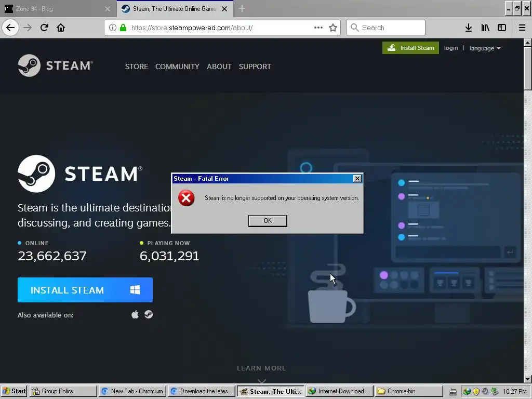Click the LEARN MORE link

coord(262,368)
